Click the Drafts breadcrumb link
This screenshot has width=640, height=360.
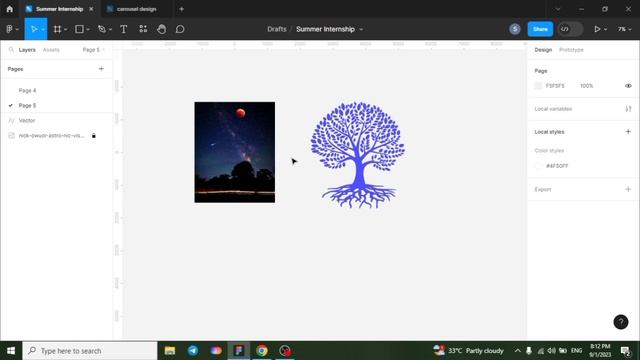click(x=277, y=29)
